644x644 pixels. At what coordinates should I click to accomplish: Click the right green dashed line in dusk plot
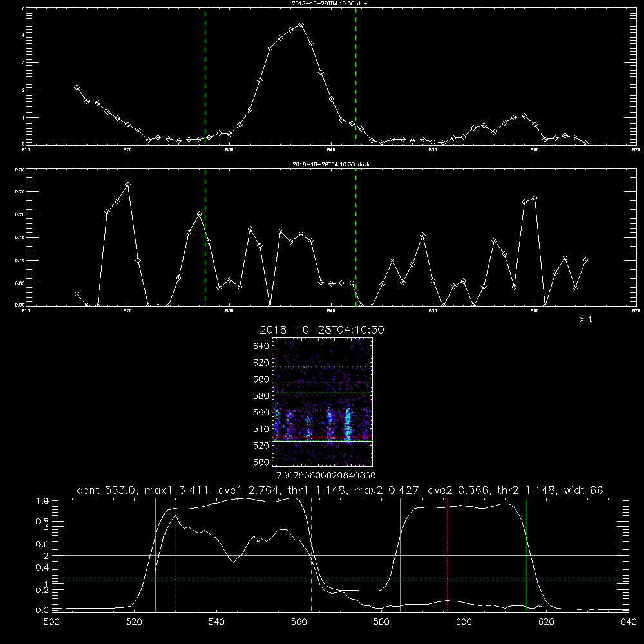(355, 238)
